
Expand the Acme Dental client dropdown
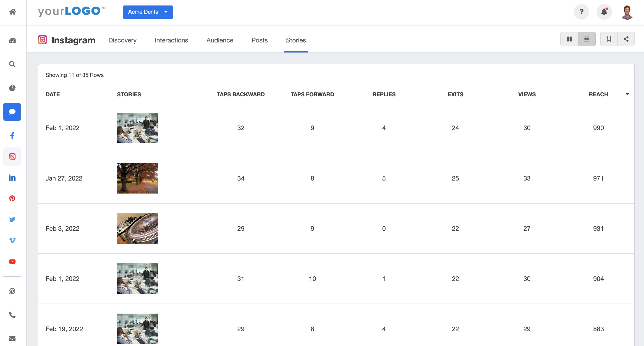[x=148, y=12]
